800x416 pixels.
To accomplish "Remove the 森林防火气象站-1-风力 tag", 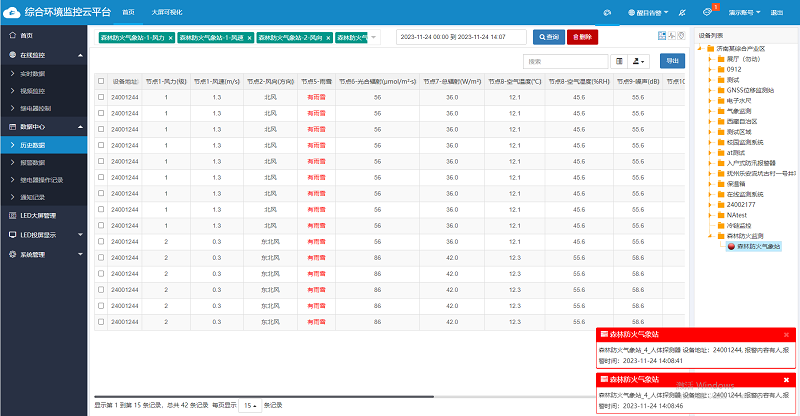I will (x=170, y=38).
